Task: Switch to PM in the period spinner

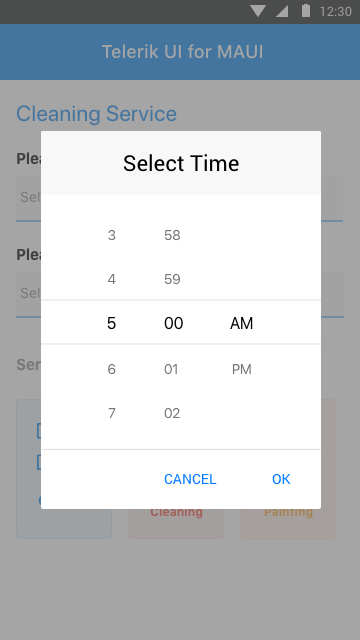Action: tap(242, 369)
